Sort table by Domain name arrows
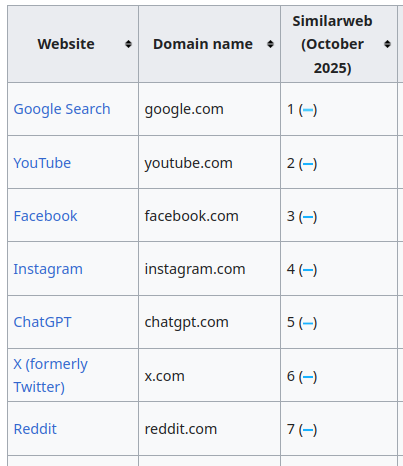403x466 pixels. (x=270, y=44)
